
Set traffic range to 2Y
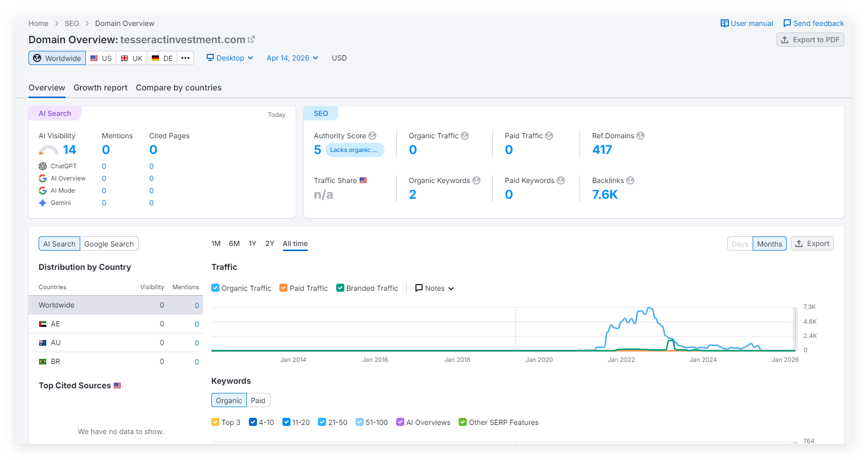[x=270, y=243]
